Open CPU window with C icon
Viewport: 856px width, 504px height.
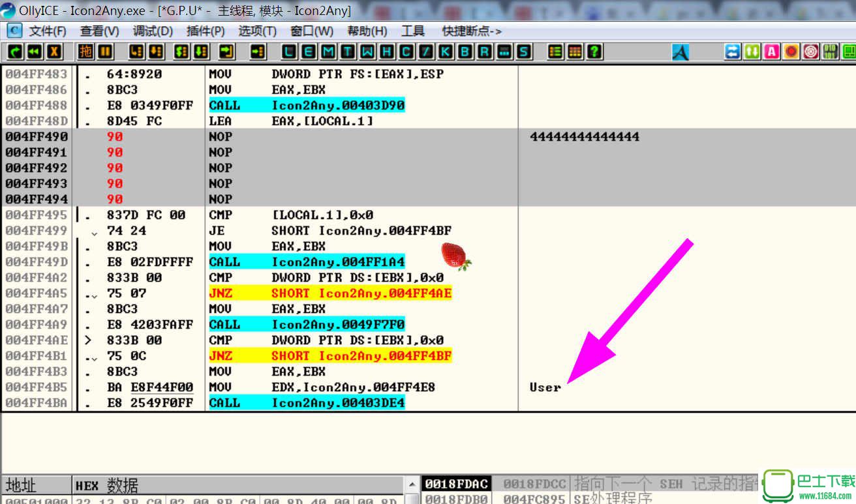(406, 52)
